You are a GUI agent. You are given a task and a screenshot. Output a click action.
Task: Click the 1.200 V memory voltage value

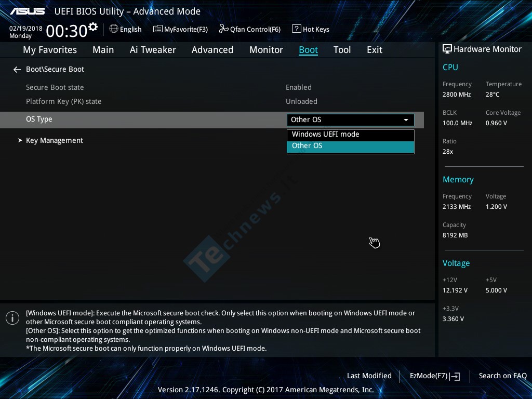(496, 207)
